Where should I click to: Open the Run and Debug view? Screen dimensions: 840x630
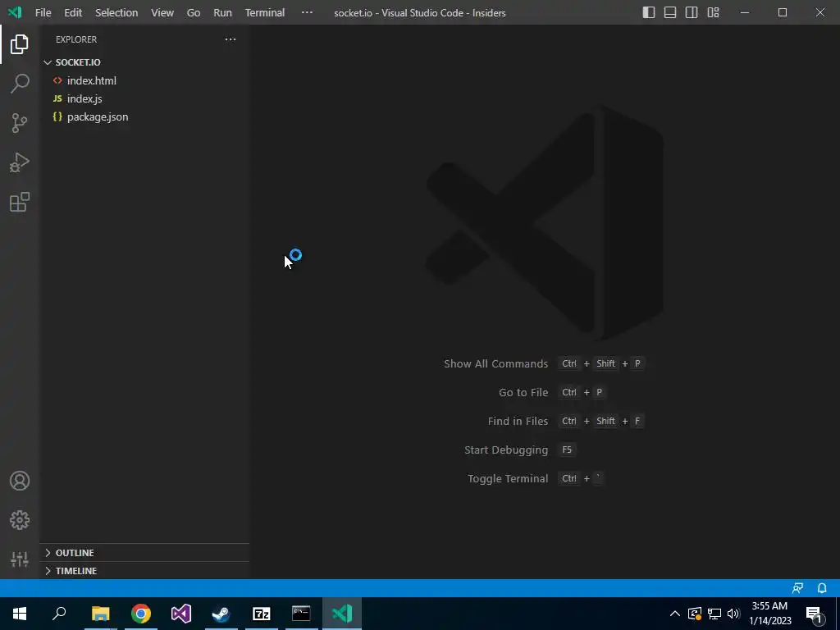pos(20,163)
